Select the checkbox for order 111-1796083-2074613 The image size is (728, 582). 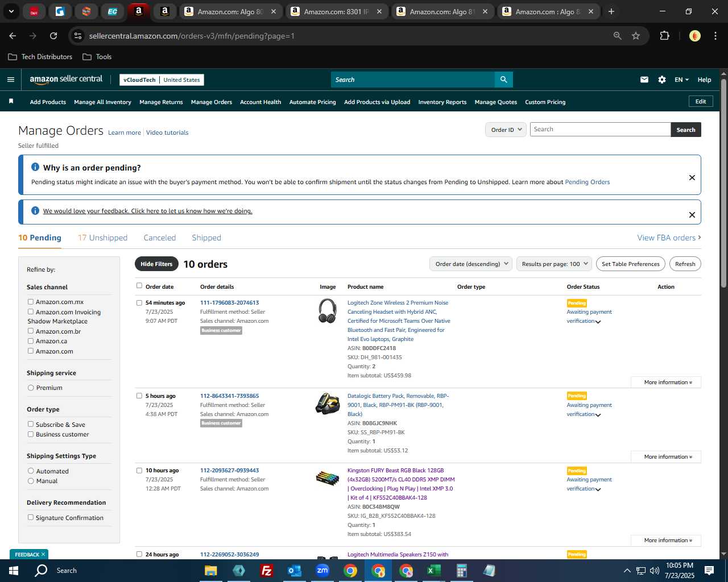(139, 303)
